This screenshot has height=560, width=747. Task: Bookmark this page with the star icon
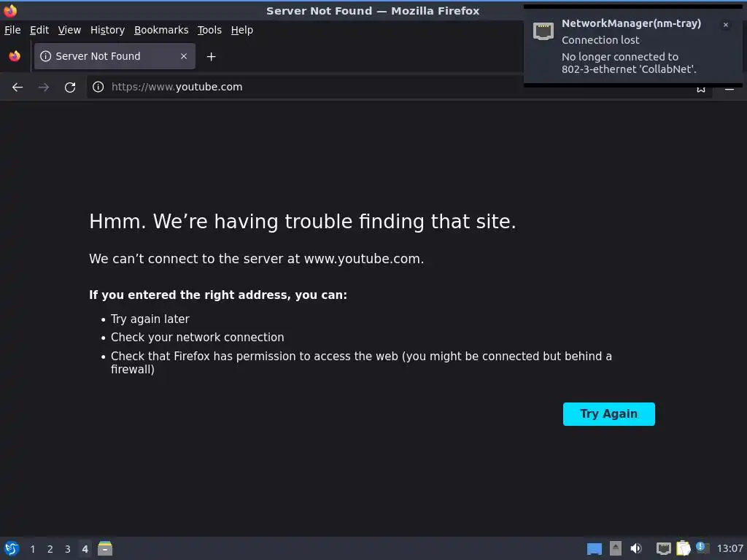[x=701, y=88]
